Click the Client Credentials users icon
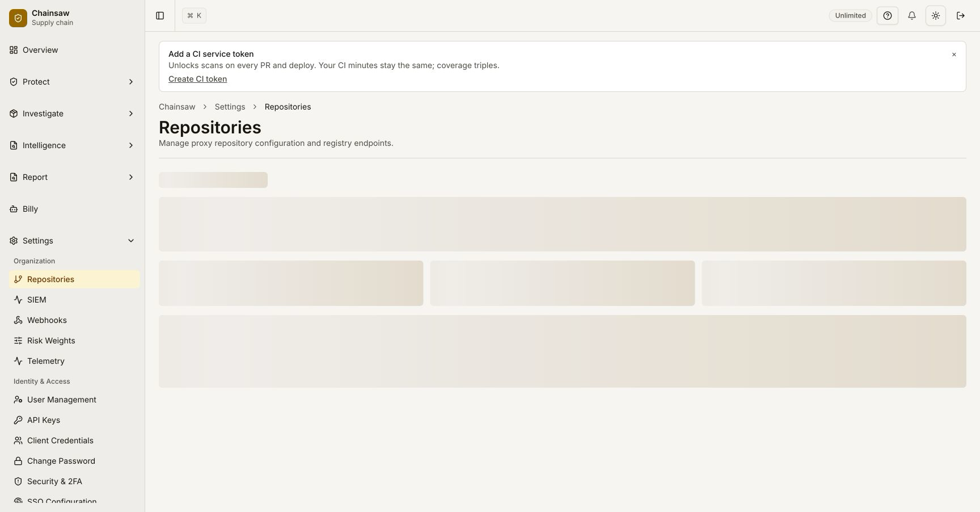Image resolution: width=980 pixels, height=512 pixels. point(18,440)
